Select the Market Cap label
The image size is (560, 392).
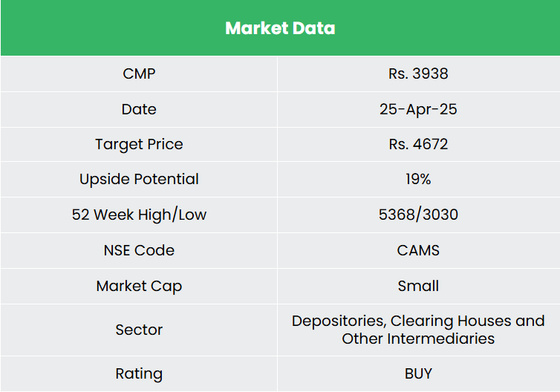coord(139,286)
